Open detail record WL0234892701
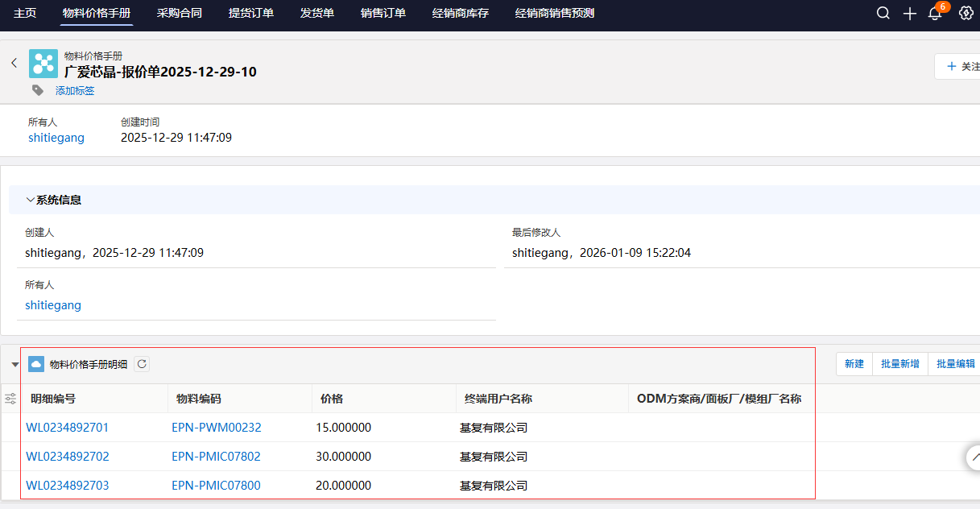This screenshot has height=509, width=980. click(x=67, y=428)
